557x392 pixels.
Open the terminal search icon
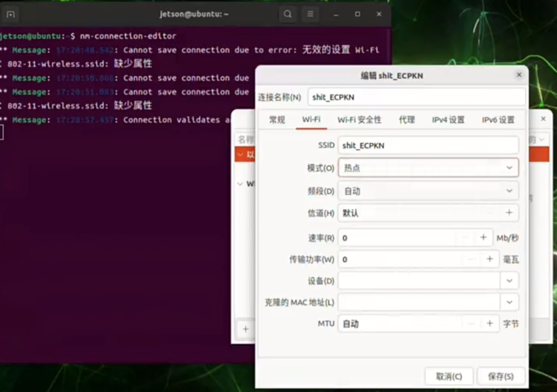pyautogui.click(x=288, y=14)
